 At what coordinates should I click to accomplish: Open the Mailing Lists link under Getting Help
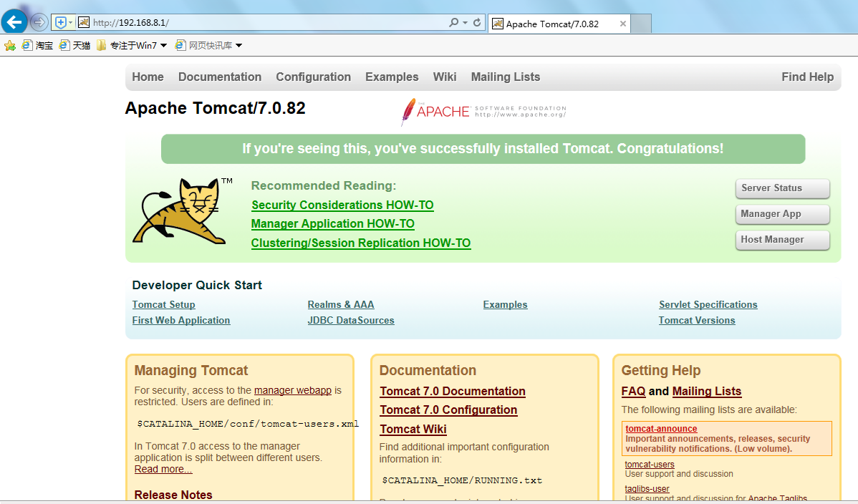[x=707, y=392]
